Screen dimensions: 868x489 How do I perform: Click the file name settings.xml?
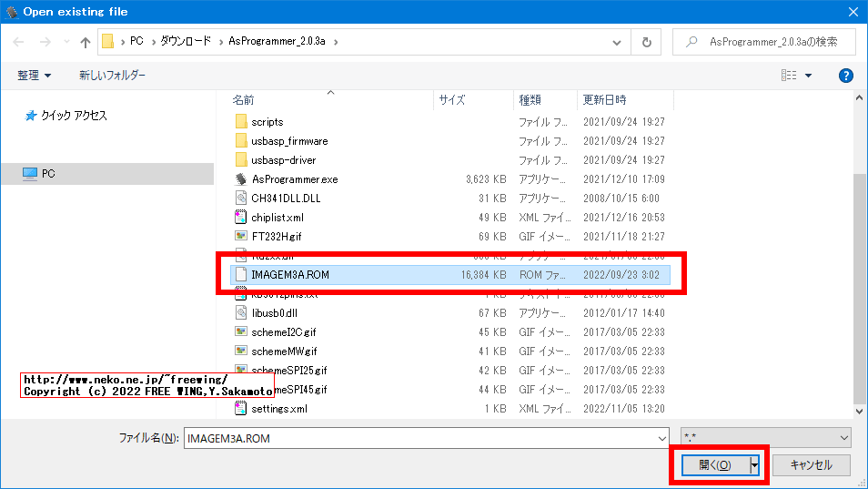(279, 409)
